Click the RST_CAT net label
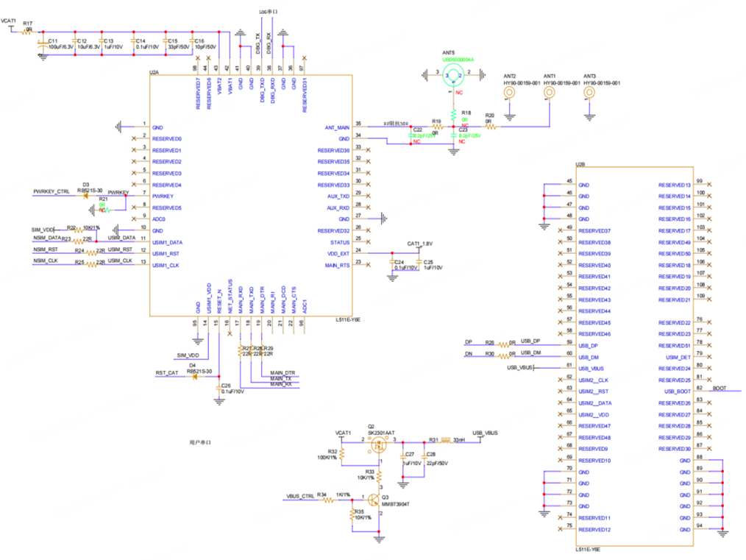This screenshot has width=746, height=560. [167, 373]
